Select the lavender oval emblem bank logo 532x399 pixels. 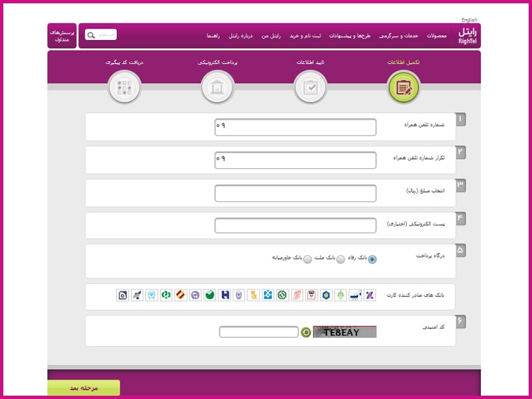pyautogui.click(x=239, y=295)
